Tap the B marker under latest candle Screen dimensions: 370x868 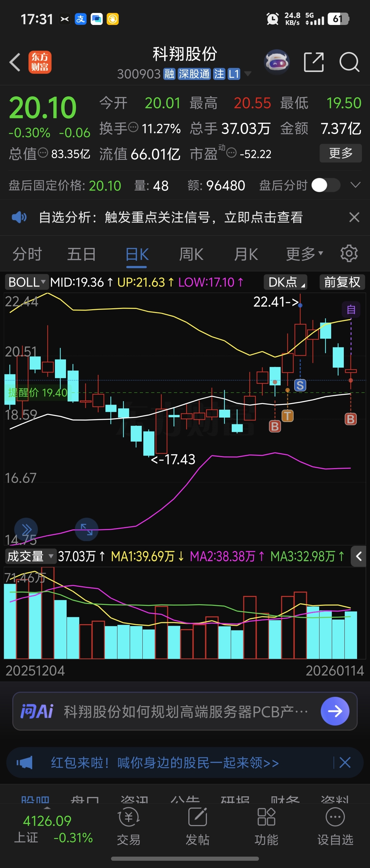[x=350, y=419]
